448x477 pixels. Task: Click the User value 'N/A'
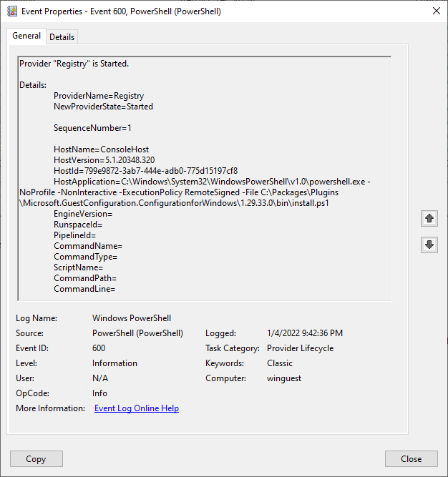pyautogui.click(x=100, y=378)
